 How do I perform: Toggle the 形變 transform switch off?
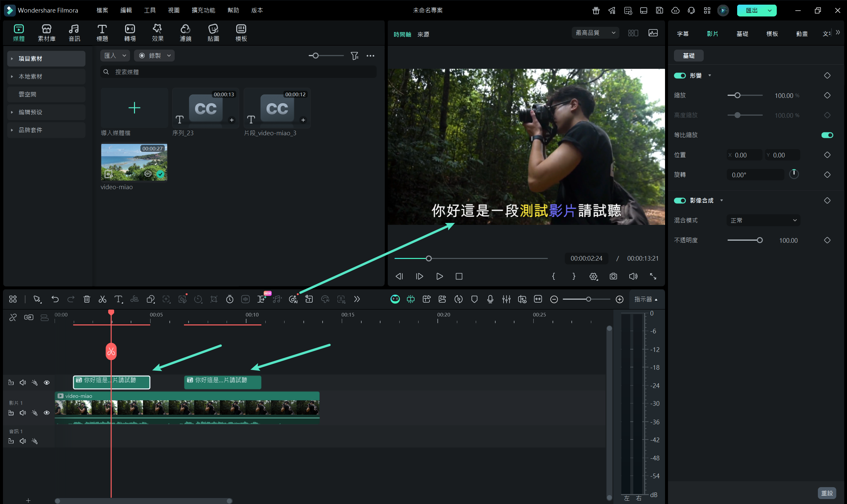(680, 75)
